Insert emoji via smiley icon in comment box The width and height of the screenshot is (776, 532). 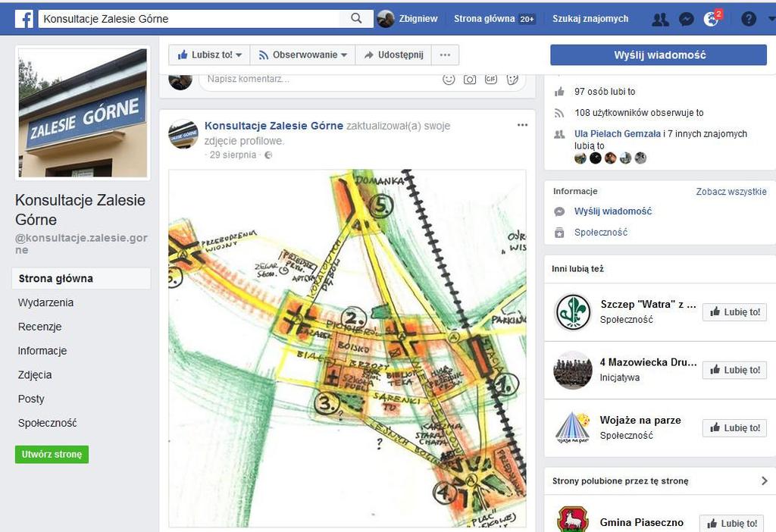tap(449, 79)
